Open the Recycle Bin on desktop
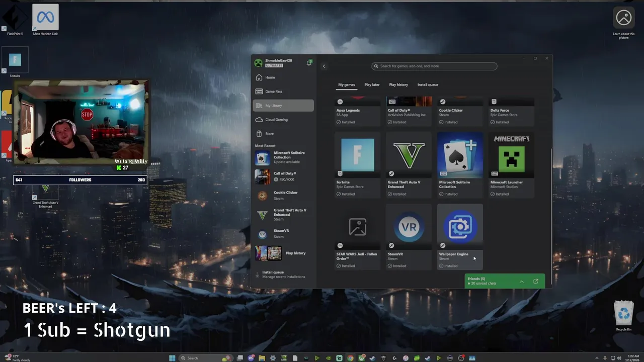 [623, 316]
